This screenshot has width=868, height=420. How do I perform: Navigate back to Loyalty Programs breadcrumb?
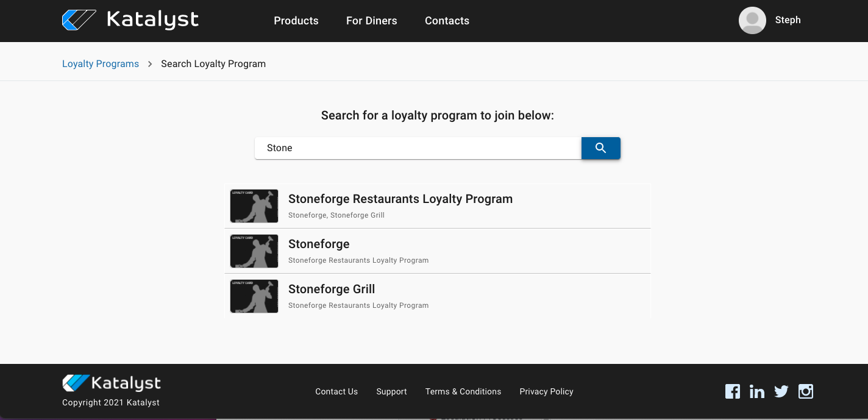pos(101,64)
